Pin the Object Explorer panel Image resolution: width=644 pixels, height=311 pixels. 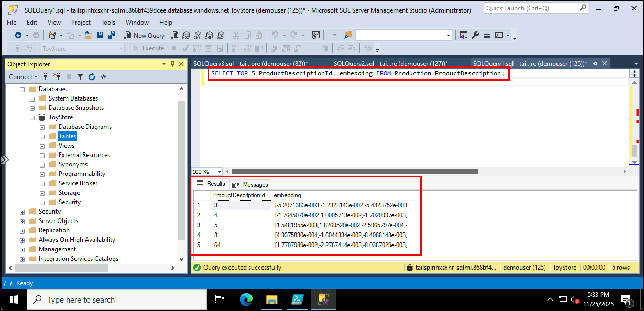[173, 64]
